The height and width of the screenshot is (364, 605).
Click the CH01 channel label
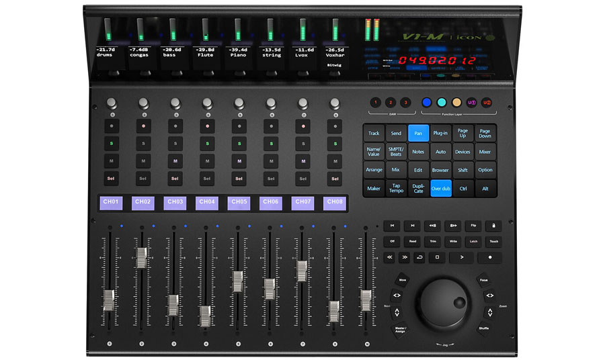pos(111,203)
